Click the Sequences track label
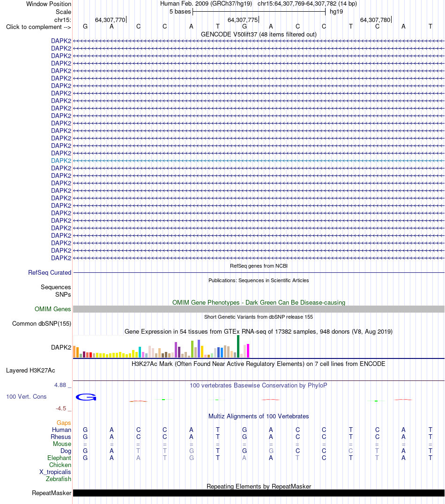445x504 pixels. click(x=56, y=287)
